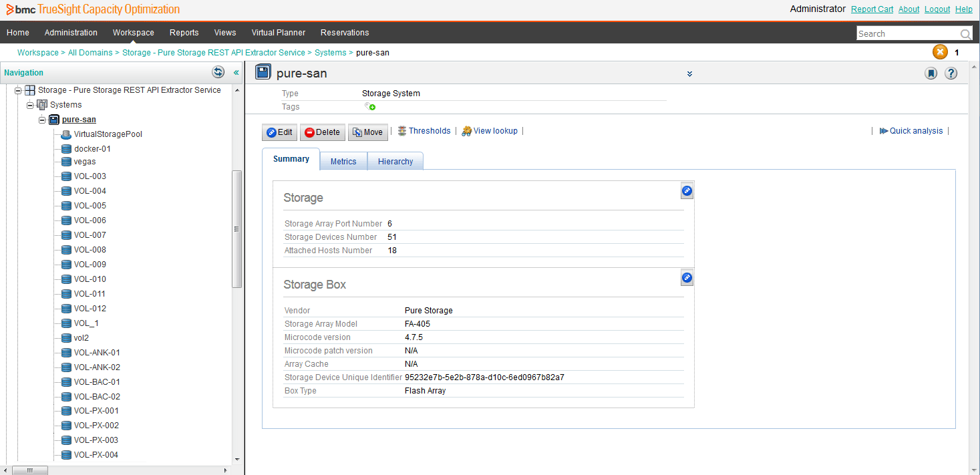This screenshot has height=475, width=980.
Task: Select VOL-ANK-02 in the navigation tree
Action: click(x=97, y=367)
